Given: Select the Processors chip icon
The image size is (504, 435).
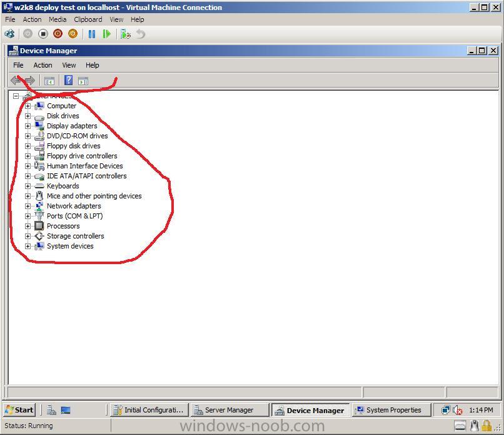Looking at the screenshot, I should tap(39, 226).
